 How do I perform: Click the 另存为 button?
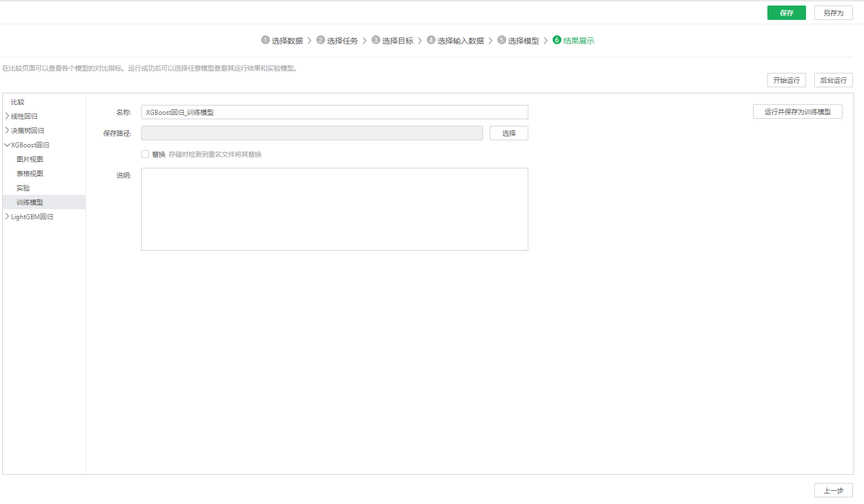833,13
